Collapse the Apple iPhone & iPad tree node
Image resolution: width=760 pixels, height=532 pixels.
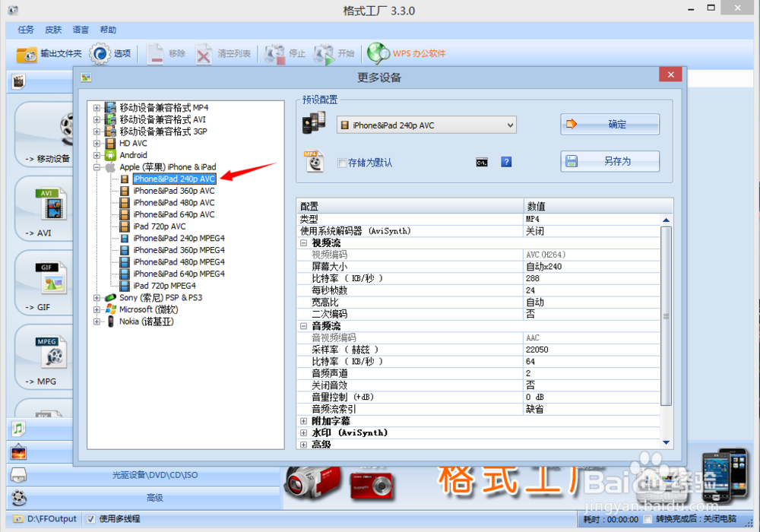(97, 167)
